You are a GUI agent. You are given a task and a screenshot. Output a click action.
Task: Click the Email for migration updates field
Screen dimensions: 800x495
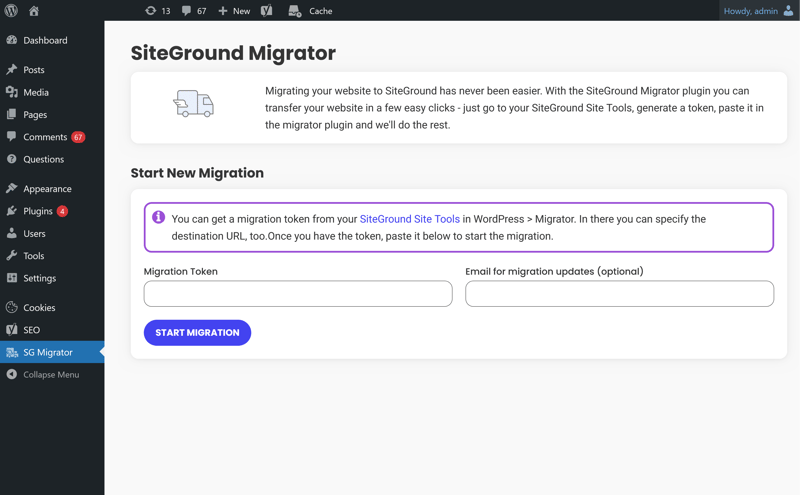pos(619,293)
